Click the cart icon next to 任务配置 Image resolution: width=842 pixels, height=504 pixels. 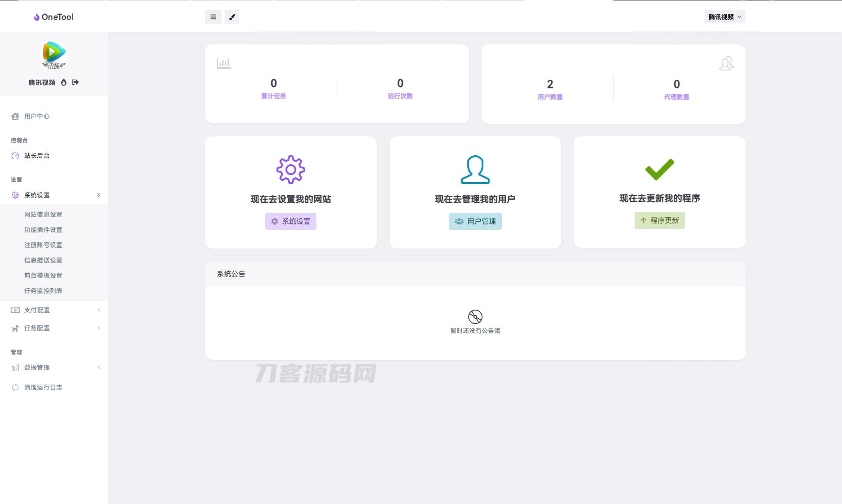15,328
